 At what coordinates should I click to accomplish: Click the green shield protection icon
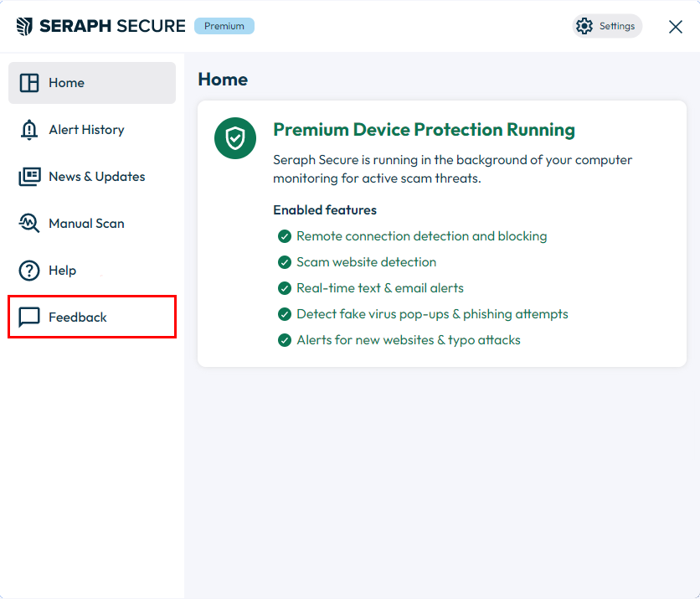pos(235,138)
